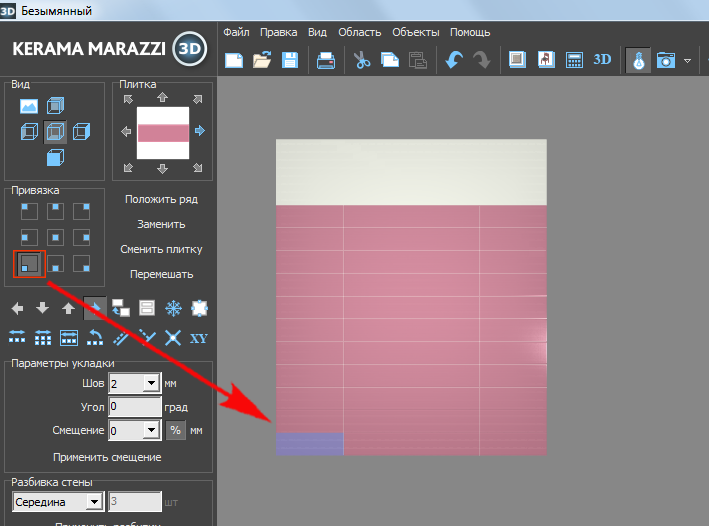The image size is (709, 526).
Task: Expand the Шов seam width dropdown
Action: coord(150,383)
